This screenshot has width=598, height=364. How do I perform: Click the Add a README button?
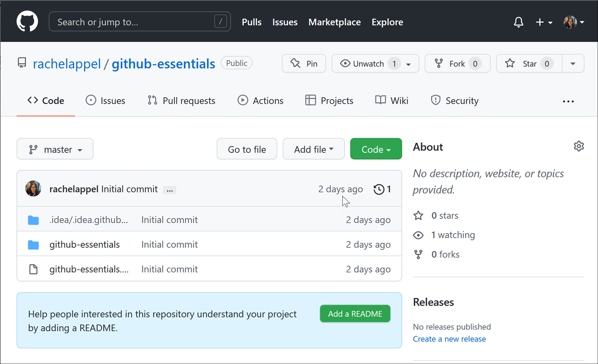(355, 314)
